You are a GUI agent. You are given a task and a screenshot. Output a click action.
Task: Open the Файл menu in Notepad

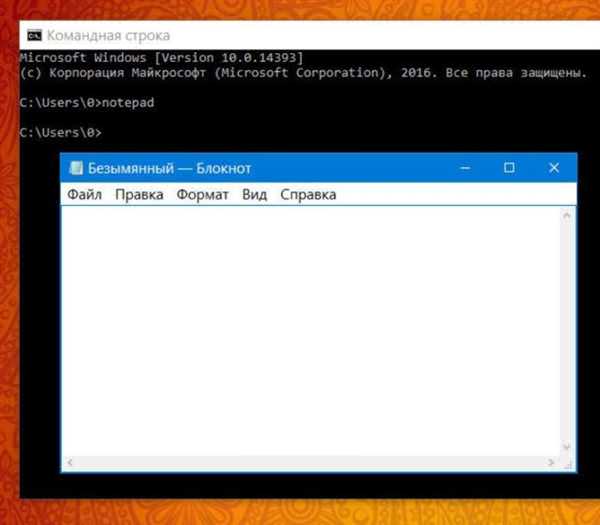tap(85, 195)
